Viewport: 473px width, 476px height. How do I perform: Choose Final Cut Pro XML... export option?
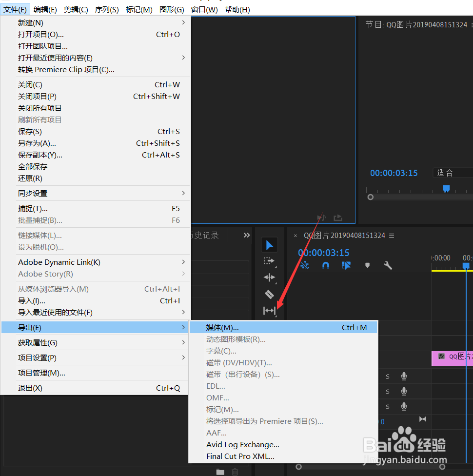(x=283, y=456)
